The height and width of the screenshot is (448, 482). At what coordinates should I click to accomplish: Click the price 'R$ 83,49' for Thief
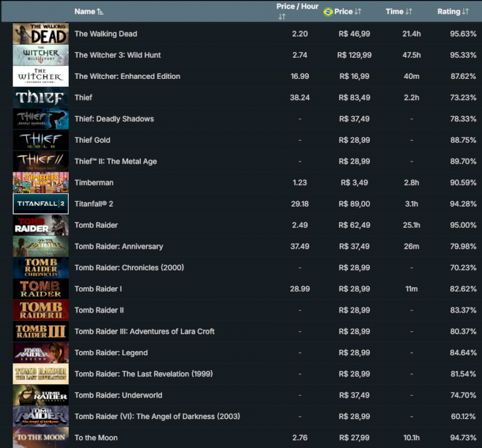click(354, 98)
